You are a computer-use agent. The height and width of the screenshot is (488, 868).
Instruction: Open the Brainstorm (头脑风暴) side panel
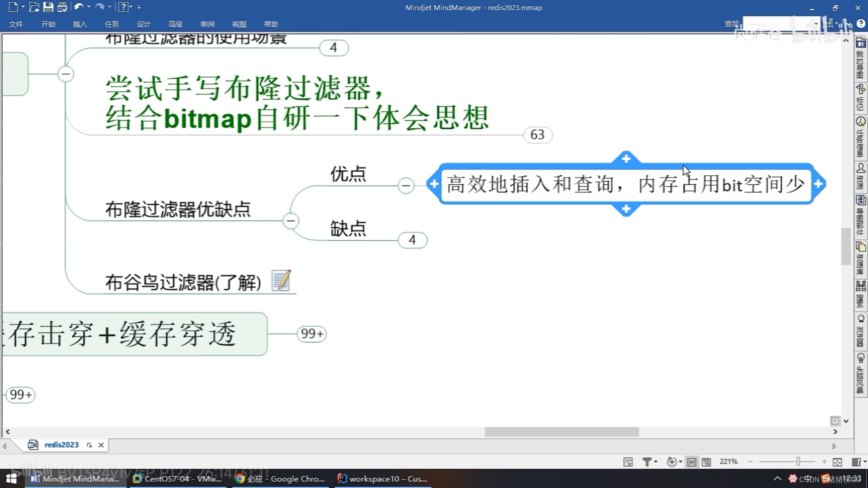pos(861,374)
